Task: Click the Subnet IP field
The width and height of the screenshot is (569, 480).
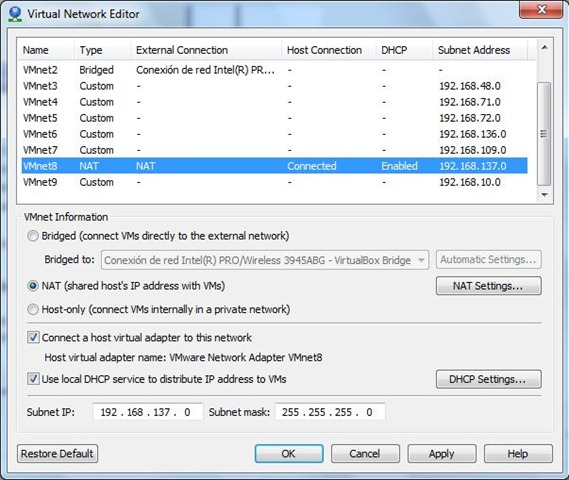Action: [x=148, y=412]
